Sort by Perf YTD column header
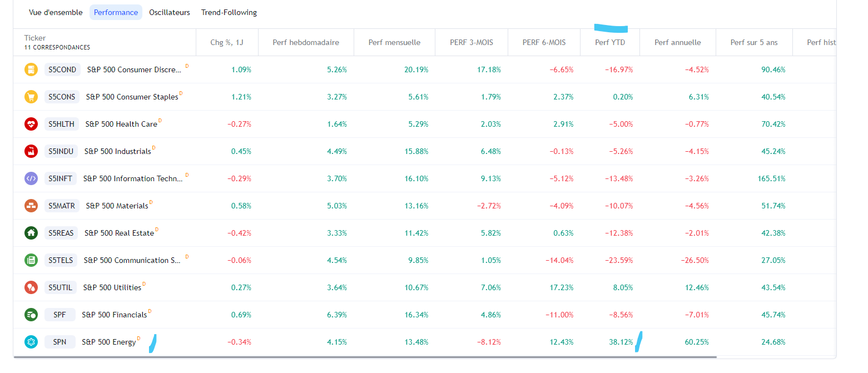 [610, 42]
